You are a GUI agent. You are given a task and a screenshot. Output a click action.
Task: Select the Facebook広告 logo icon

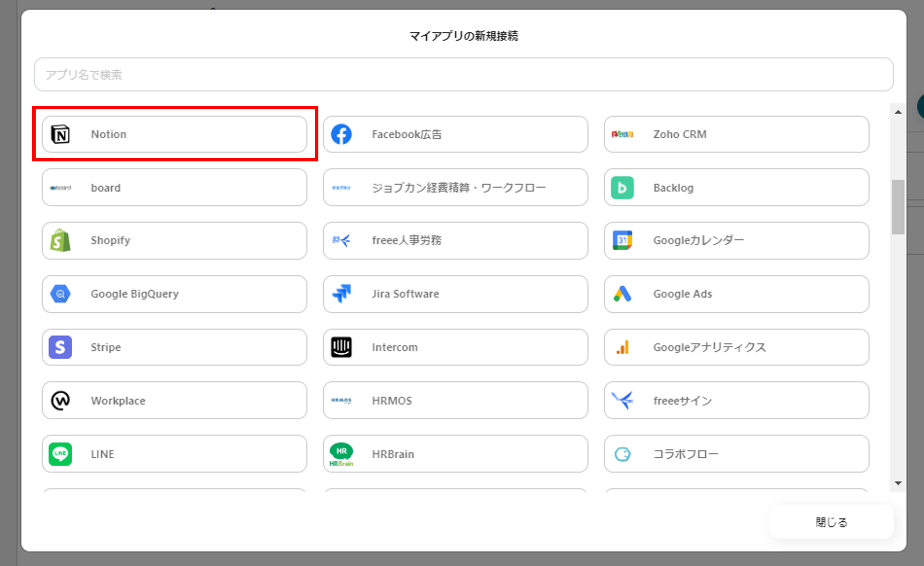click(x=341, y=134)
